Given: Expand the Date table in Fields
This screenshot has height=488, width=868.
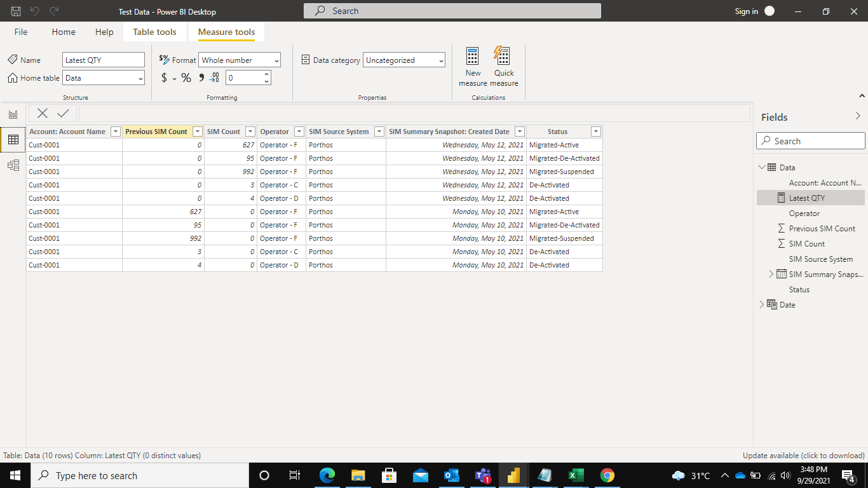Looking at the screenshot, I should click(762, 305).
